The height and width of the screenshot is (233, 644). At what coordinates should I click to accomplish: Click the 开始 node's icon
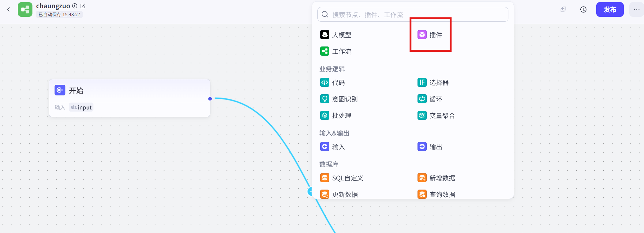coord(60,90)
